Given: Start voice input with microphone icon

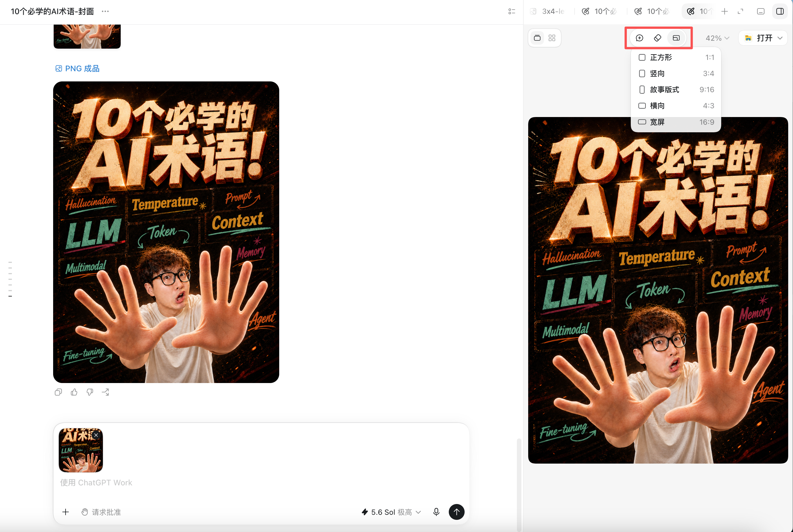Looking at the screenshot, I should (x=436, y=512).
